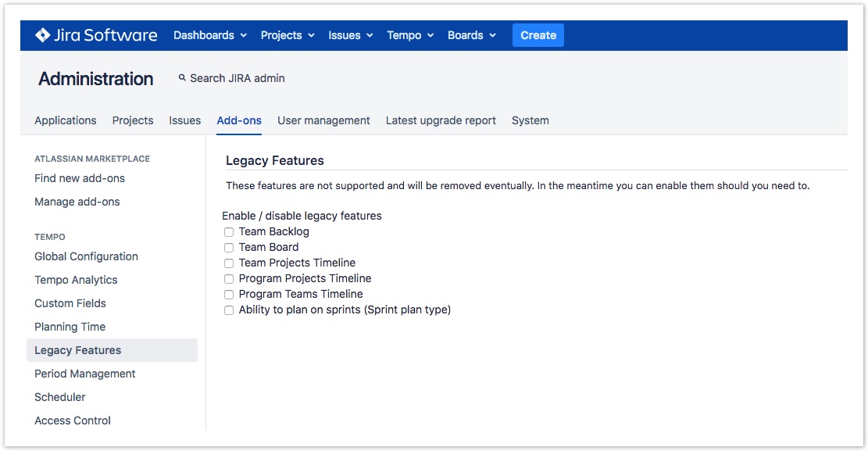Open the Period Management sidebar link
The image size is (868, 451).
[x=85, y=374]
